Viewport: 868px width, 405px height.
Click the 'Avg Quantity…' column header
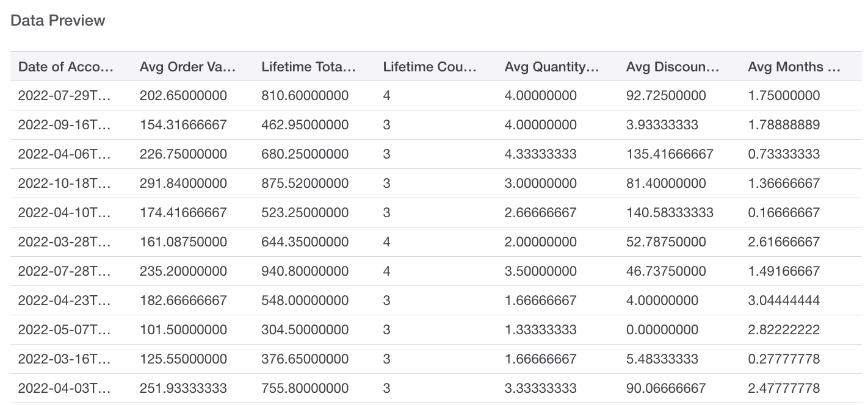pos(552,66)
